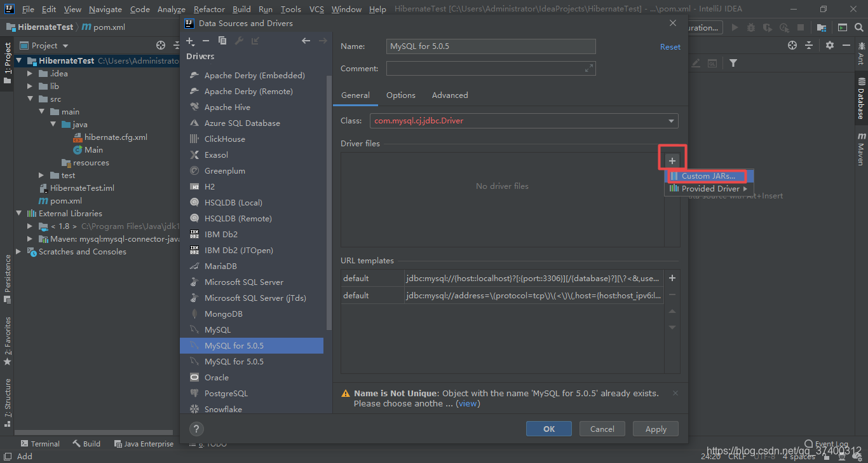The width and height of the screenshot is (868, 463).
Task: Switch to the Options tab
Action: [401, 95]
